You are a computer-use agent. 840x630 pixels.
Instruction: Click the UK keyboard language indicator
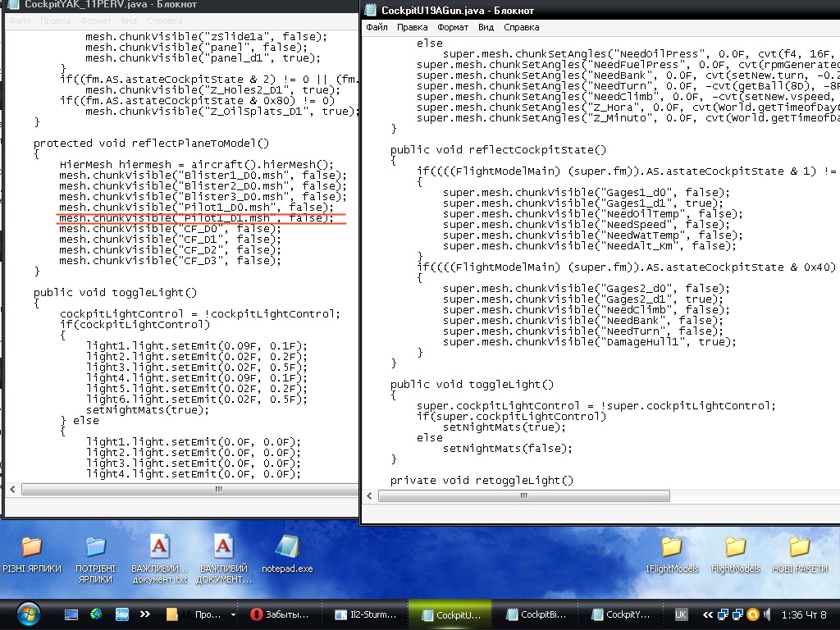click(x=680, y=614)
